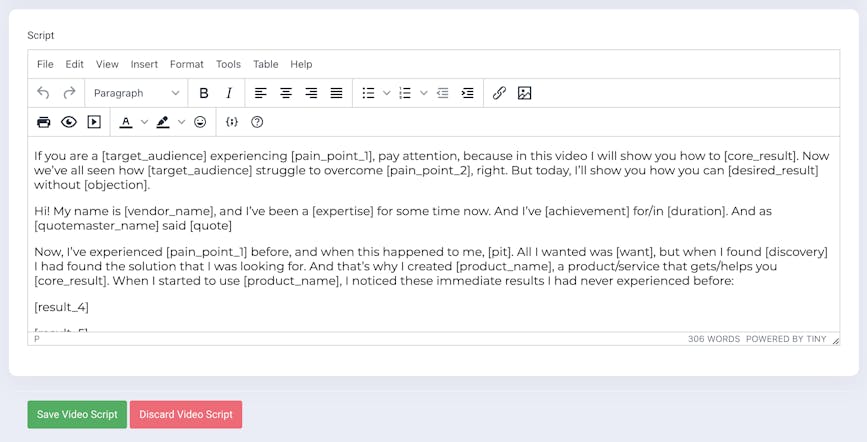Click the Save Video Script button
The image size is (867, 442).
click(x=77, y=414)
